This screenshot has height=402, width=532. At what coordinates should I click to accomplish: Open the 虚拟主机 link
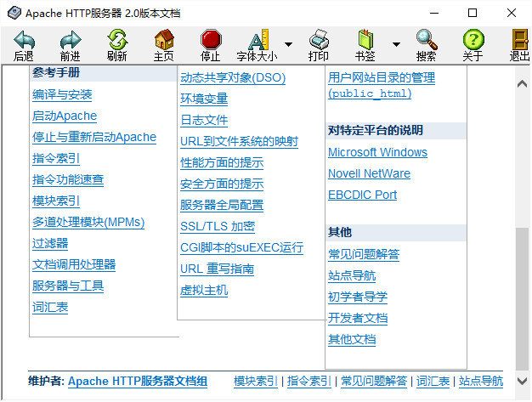pyautogui.click(x=204, y=291)
